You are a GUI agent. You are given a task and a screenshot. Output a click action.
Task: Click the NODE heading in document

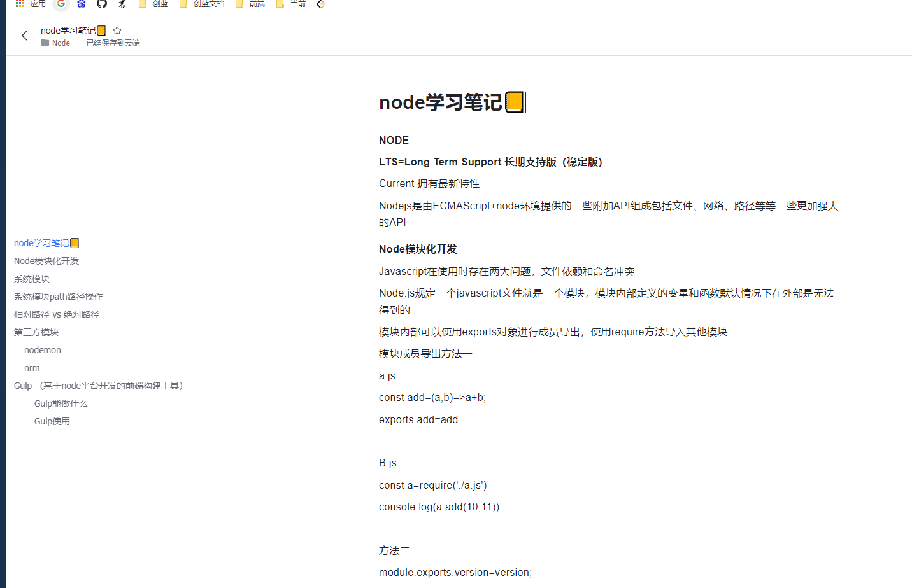394,140
